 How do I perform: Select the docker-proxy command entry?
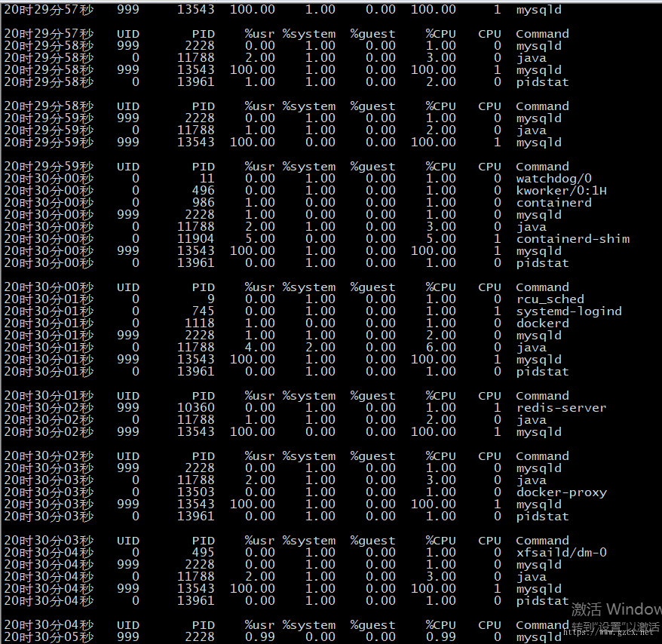pos(561,492)
